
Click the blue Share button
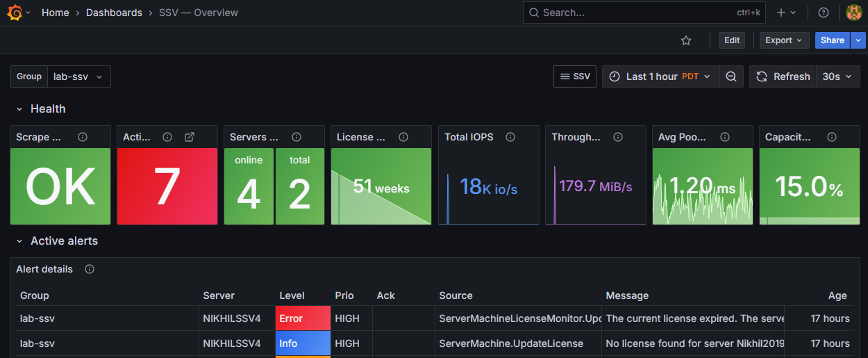coord(832,40)
